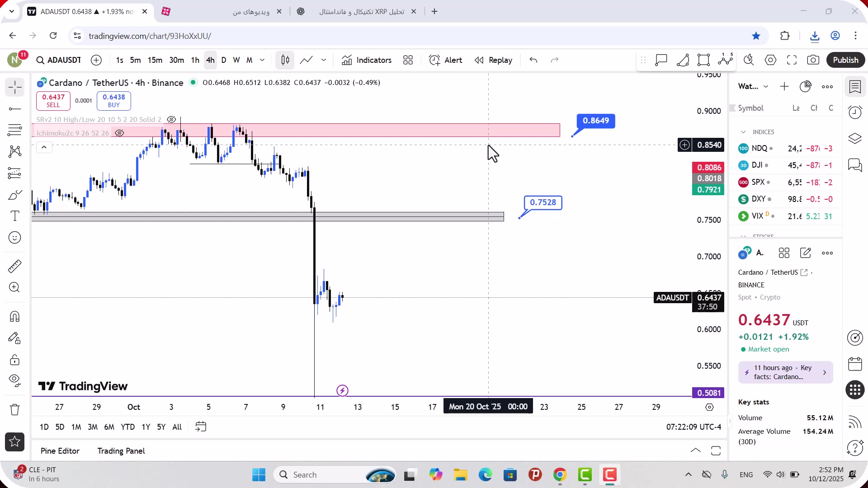Screen dimensions: 868x488
Task: Open the Trading Panel tab
Action: point(121,451)
